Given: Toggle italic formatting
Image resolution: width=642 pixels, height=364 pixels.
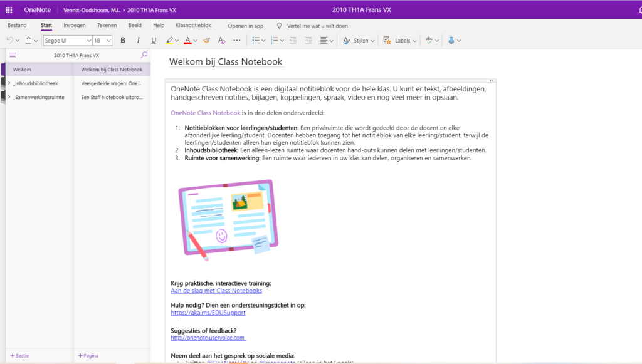Looking at the screenshot, I should (138, 40).
